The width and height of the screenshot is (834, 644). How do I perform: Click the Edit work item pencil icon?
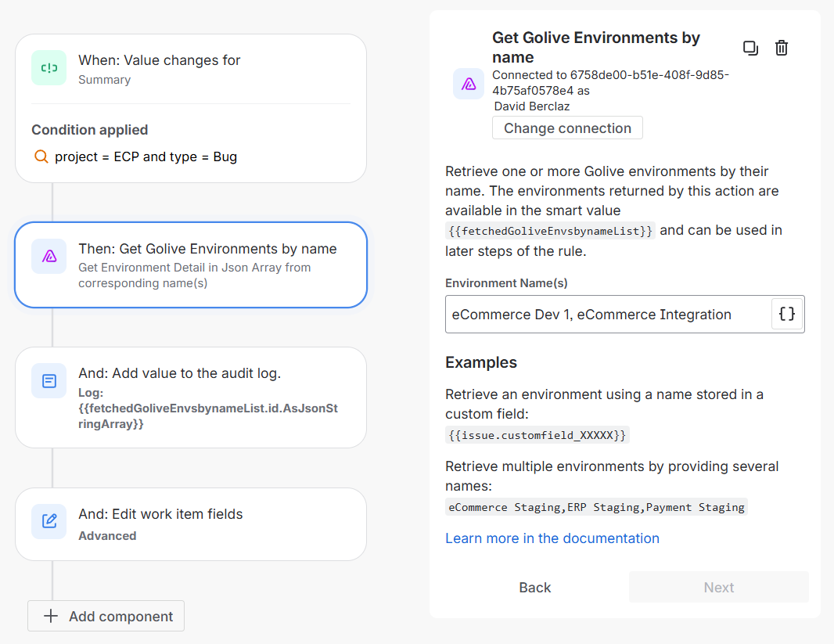pos(49,521)
